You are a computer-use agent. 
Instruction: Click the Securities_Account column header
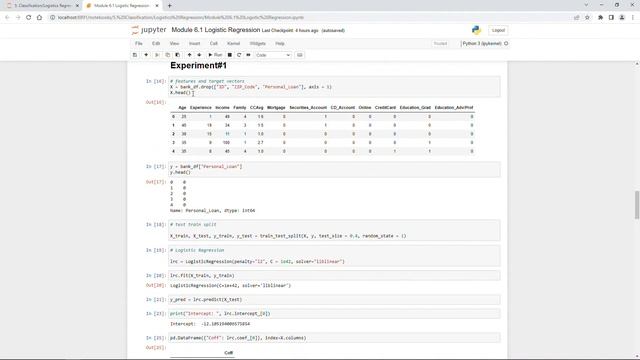(x=308, y=107)
